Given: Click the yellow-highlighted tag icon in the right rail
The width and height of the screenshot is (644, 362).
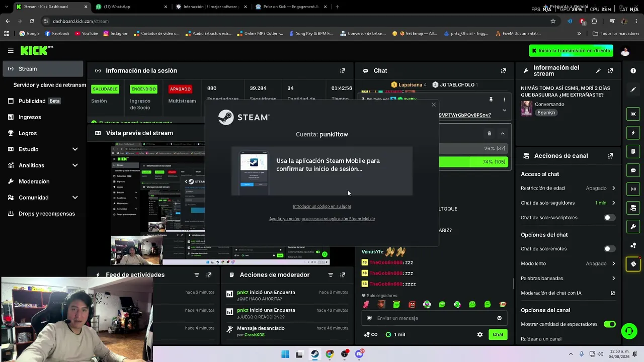Looking at the screenshot, I should (633, 264).
